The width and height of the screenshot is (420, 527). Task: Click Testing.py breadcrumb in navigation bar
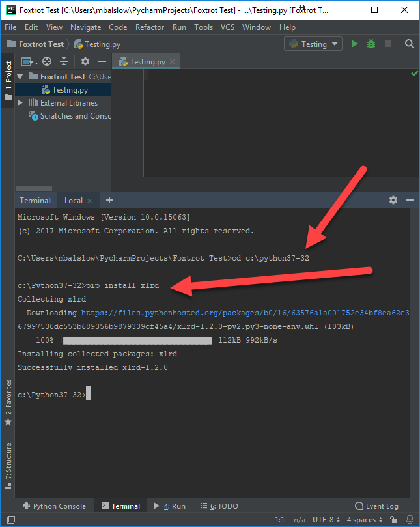(x=98, y=44)
